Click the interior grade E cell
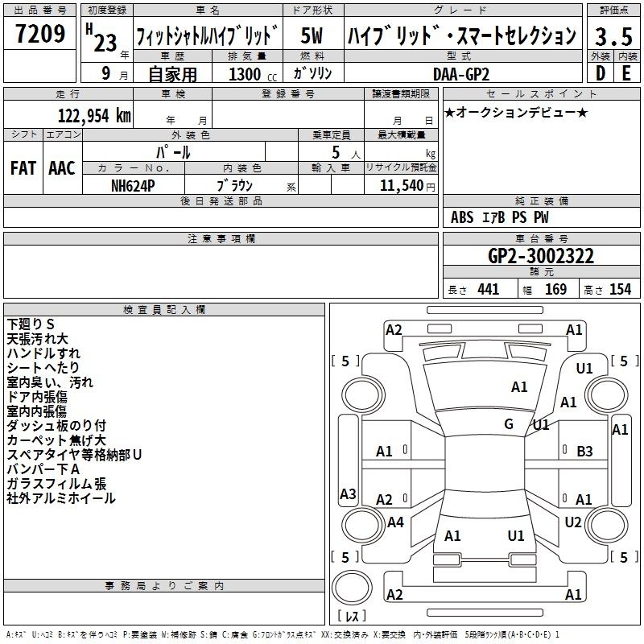The width and height of the screenshot is (644, 644). click(x=626, y=72)
